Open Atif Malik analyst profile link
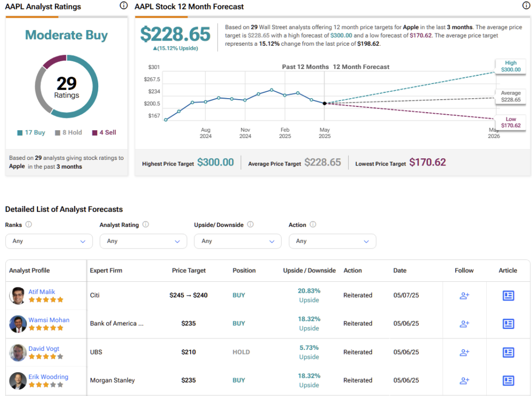 42,292
